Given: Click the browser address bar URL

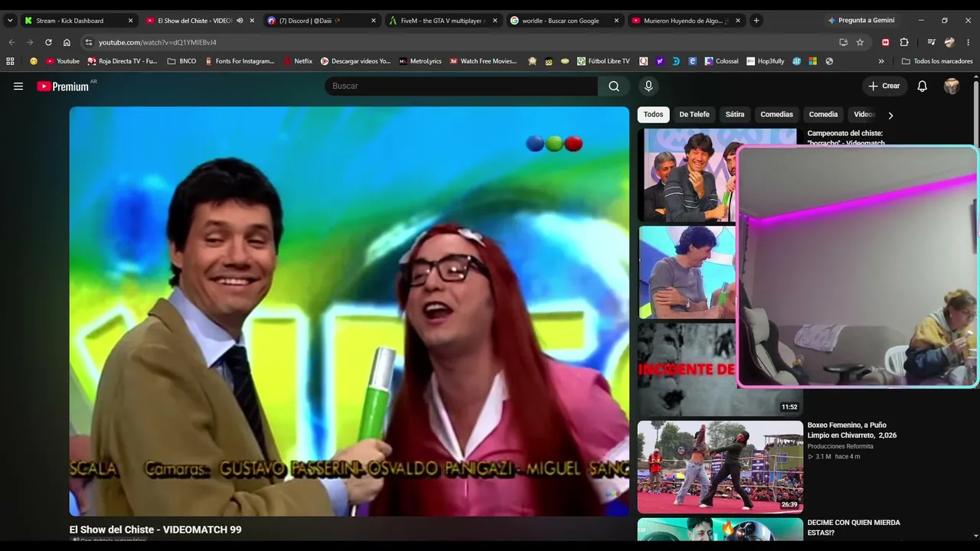Looking at the screenshot, I should pos(158,42).
